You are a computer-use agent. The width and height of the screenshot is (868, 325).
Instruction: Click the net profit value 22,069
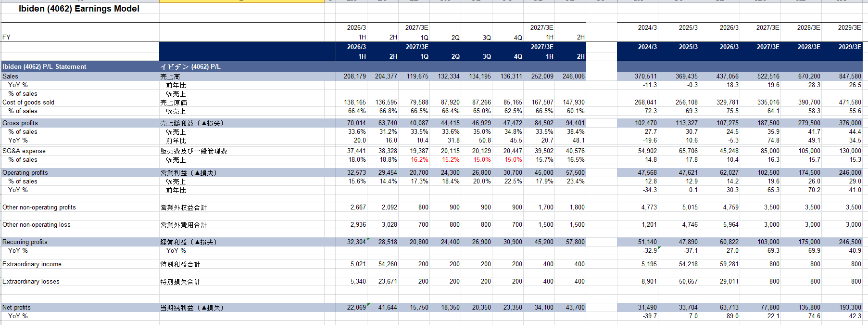356,307
